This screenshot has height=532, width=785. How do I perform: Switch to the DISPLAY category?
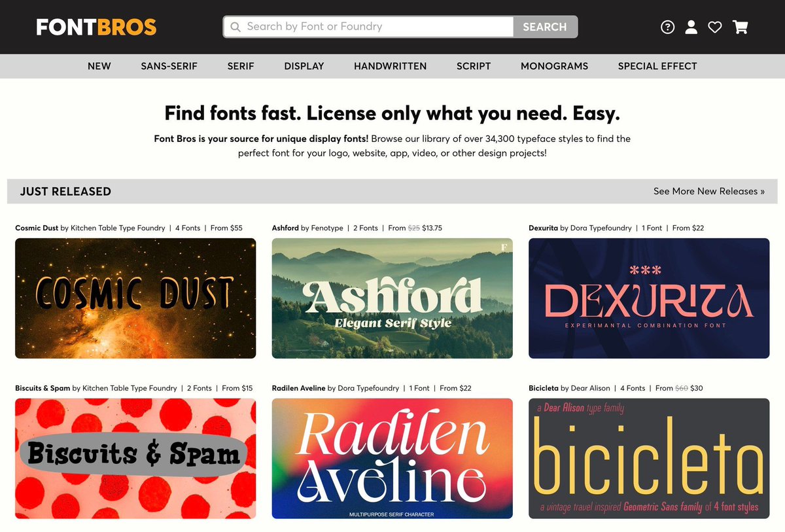pyautogui.click(x=304, y=66)
